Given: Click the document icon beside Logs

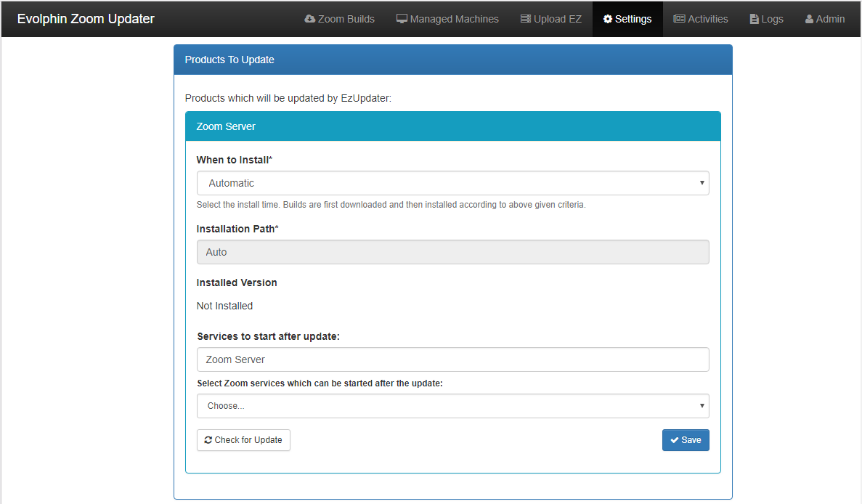Looking at the screenshot, I should (755, 19).
